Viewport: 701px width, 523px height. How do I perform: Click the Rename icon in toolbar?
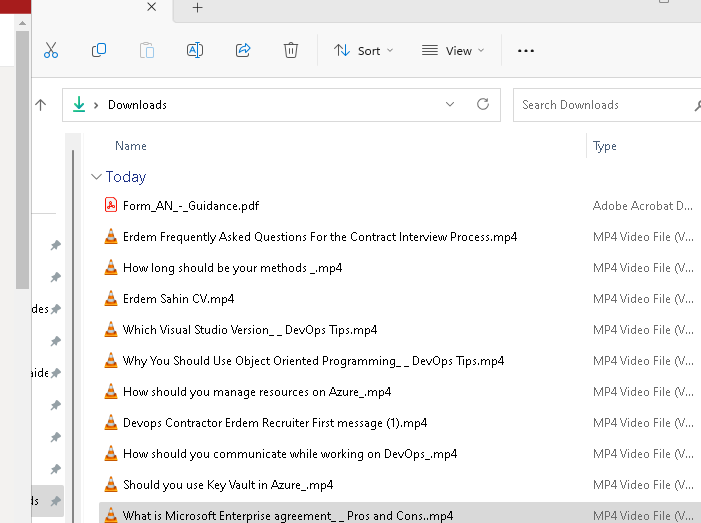tap(195, 50)
